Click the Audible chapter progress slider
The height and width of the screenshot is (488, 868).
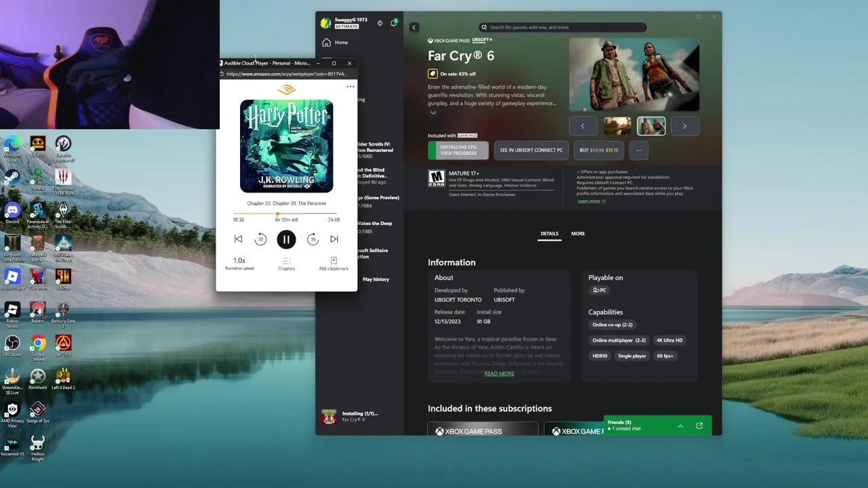[x=286, y=214]
